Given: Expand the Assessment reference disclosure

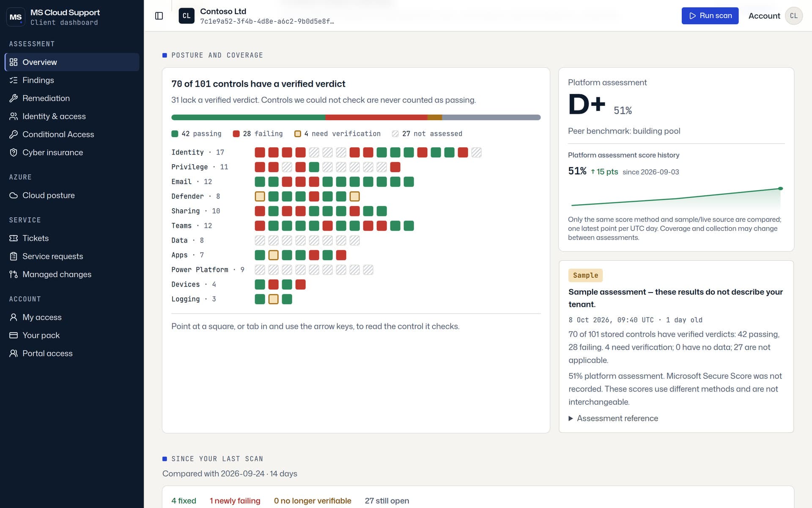Looking at the screenshot, I should point(613,418).
